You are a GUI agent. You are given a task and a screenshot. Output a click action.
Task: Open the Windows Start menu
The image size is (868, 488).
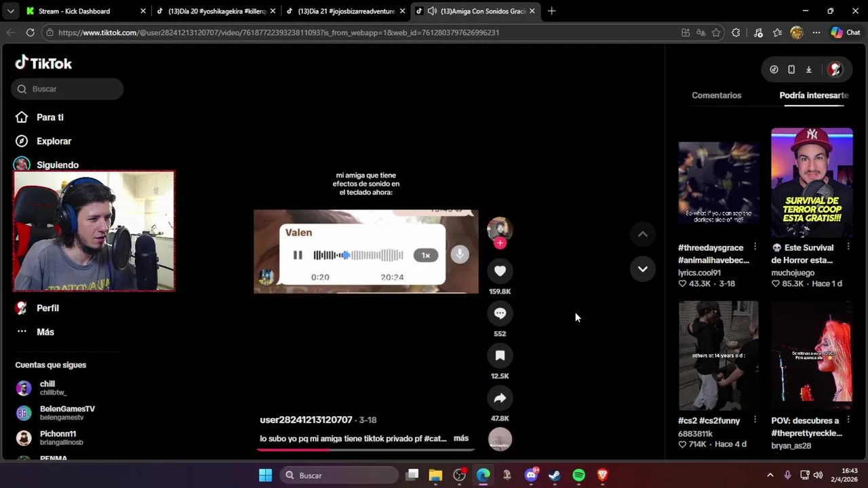coord(265,475)
